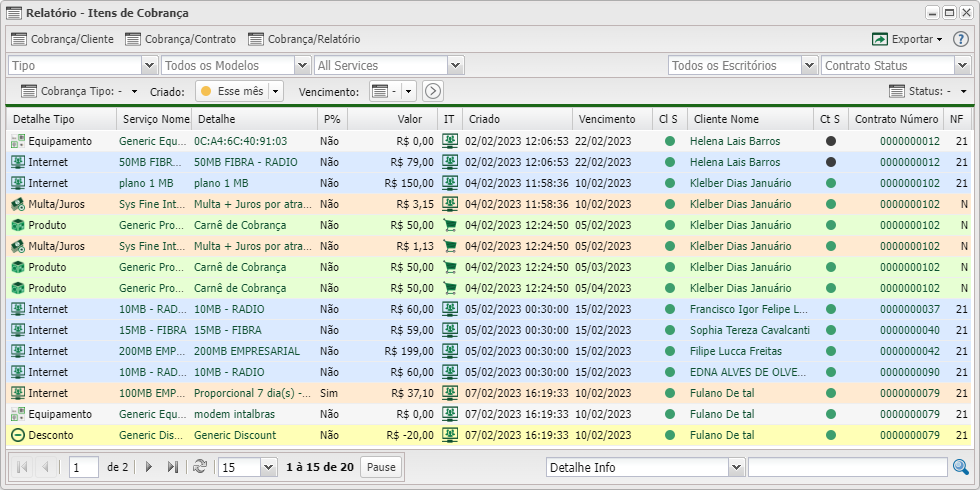Open the Cobrança/Relatório report
The height and width of the screenshot is (490, 980).
[x=304, y=39]
